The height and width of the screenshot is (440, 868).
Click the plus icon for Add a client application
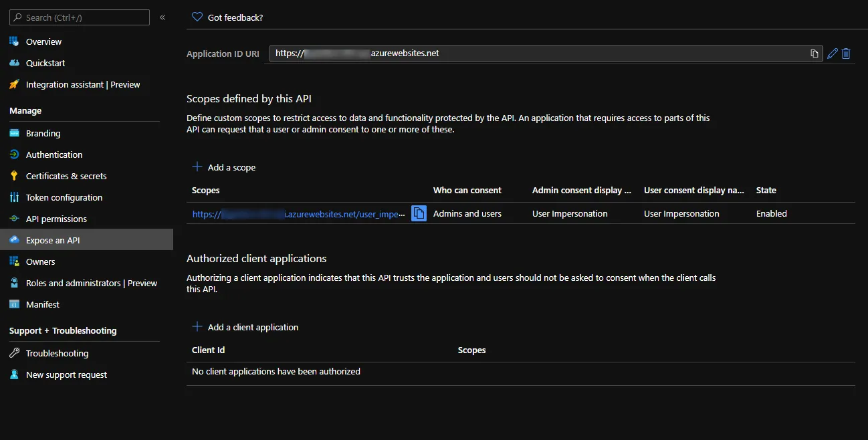[197, 327]
